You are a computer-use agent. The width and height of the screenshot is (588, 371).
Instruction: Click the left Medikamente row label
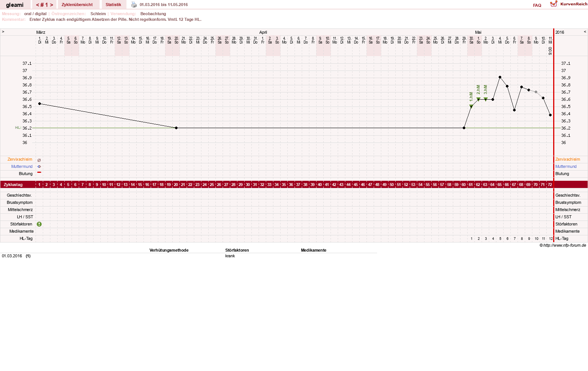click(x=22, y=231)
